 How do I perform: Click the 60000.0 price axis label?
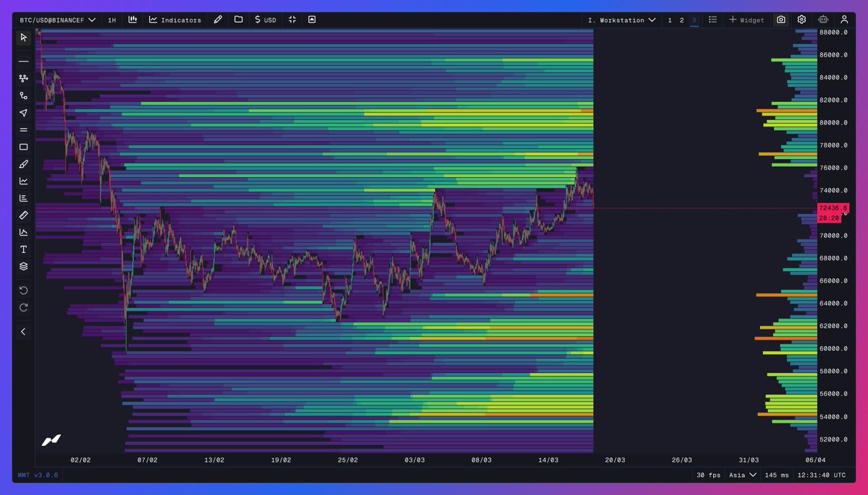[x=833, y=349]
